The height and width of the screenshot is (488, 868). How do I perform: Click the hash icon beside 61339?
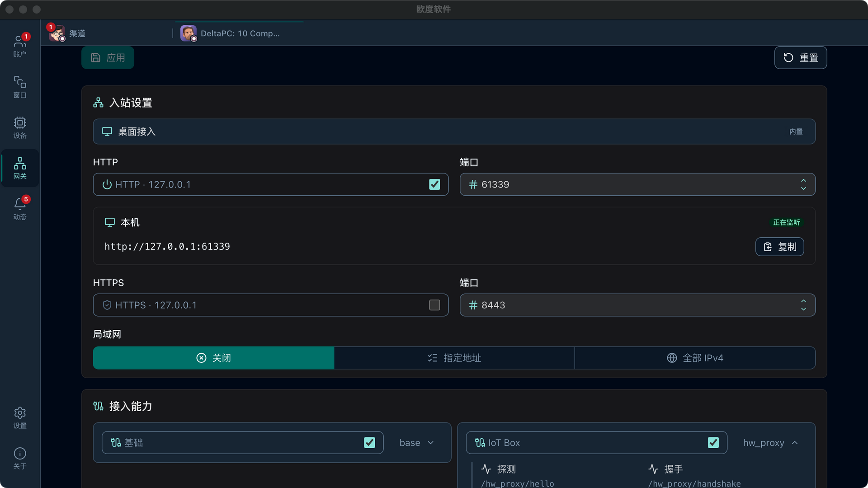(x=473, y=184)
